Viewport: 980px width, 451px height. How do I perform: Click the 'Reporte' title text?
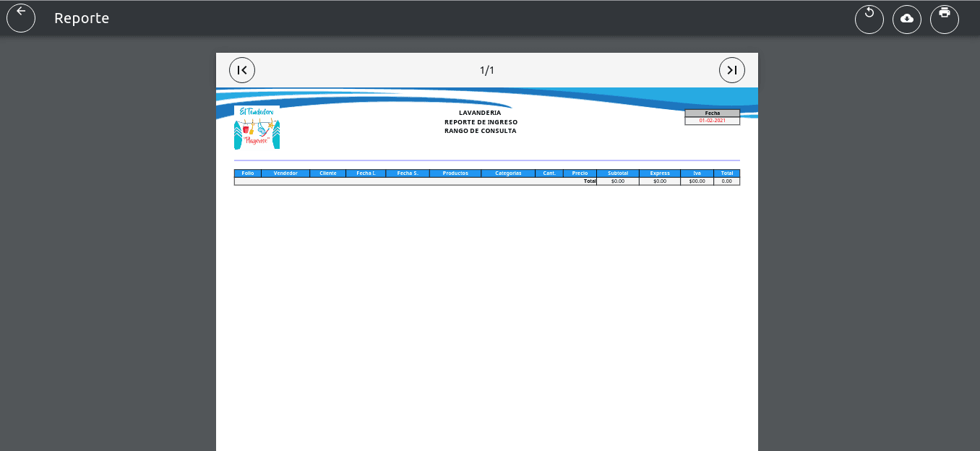coord(82,18)
